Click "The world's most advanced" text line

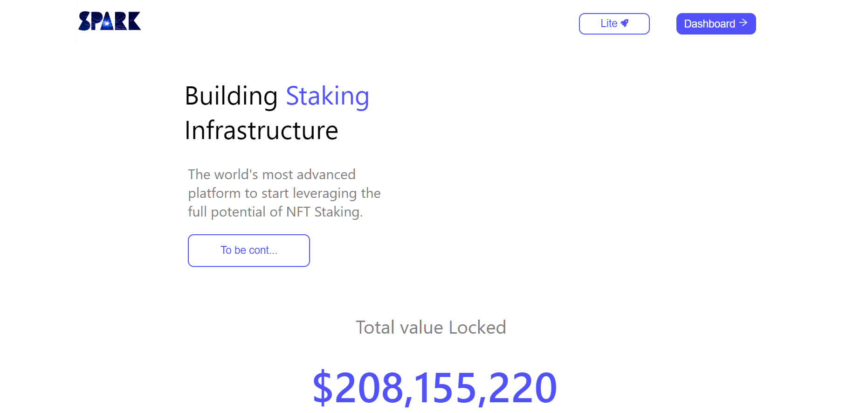(x=272, y=175)
